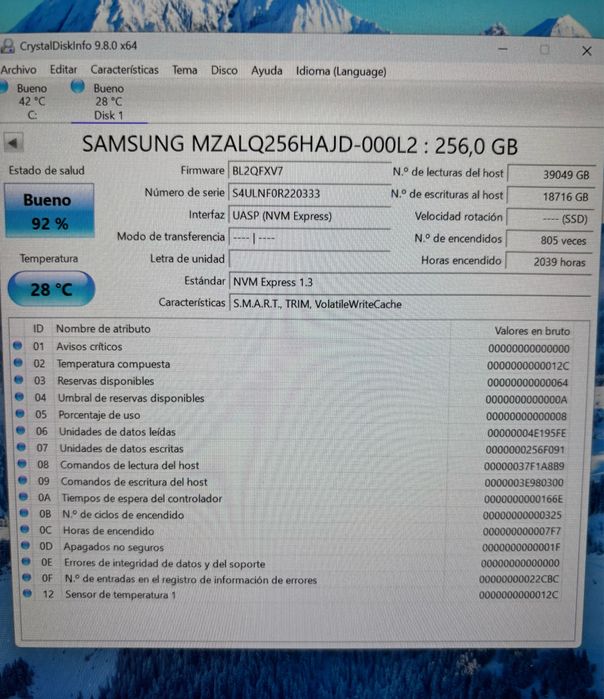Image resolution: width=604 pixels, height=699 pixels.
Task: Click the status dot for Apagados no seguros
Action: pyautogui.click(x=26, y=545)
